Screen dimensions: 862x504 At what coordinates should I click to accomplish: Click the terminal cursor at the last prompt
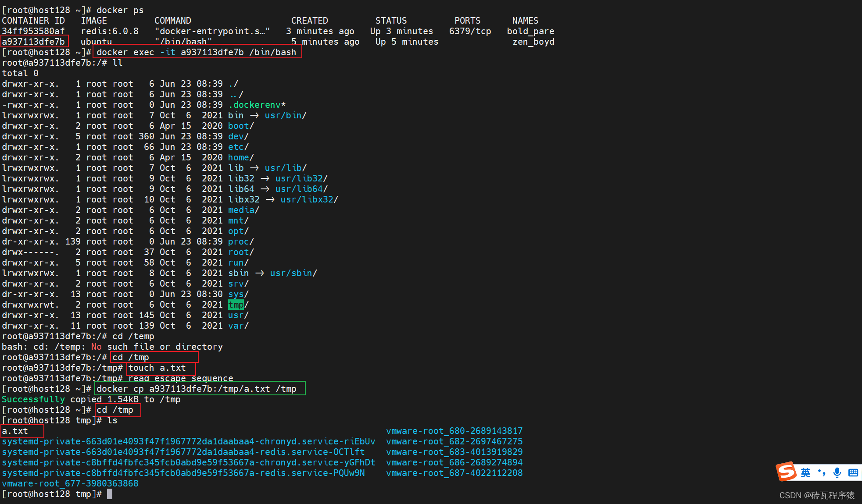(110, 494)
